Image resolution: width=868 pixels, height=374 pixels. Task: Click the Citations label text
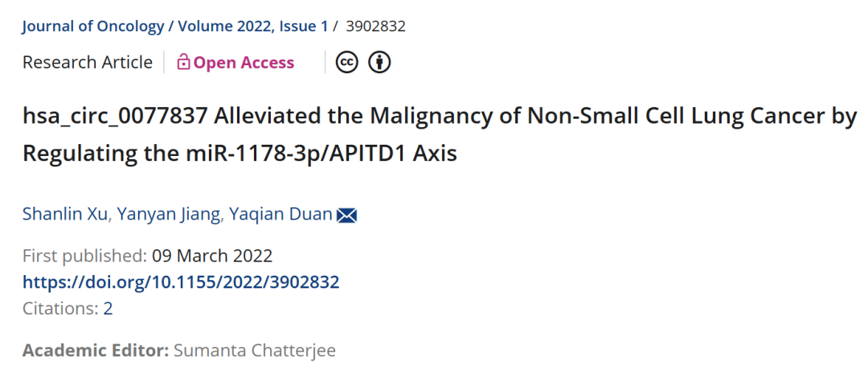(x=60, y=308)
